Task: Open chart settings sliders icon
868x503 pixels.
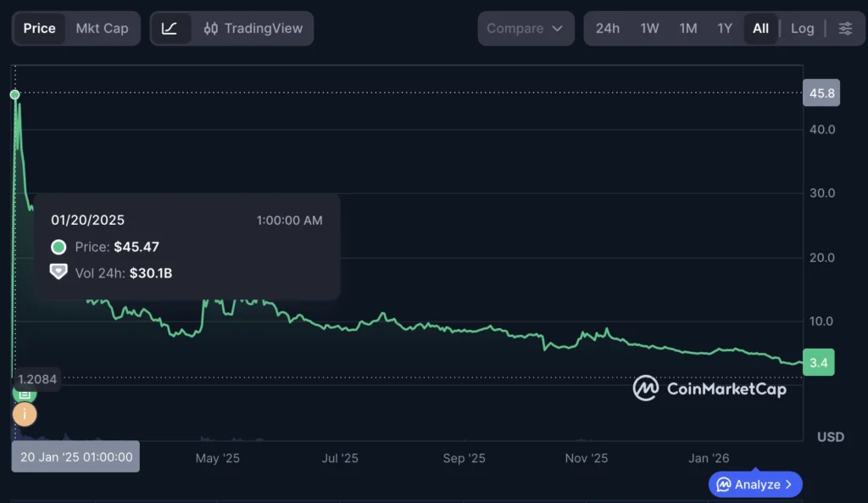Action: [x=845, y=28]
